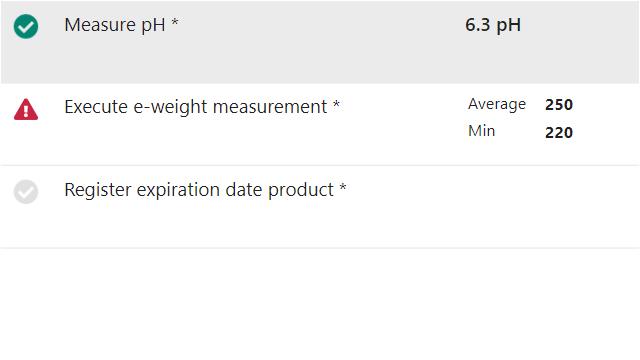
Task: Click the Min label
Action: tap(482, 131)
